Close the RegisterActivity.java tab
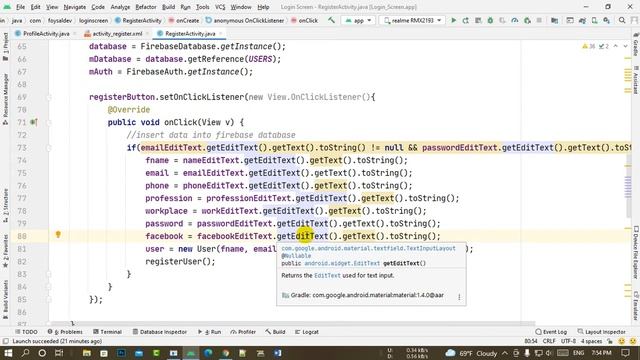This screenshot has height=360, width=640. [x=221, y=33]
